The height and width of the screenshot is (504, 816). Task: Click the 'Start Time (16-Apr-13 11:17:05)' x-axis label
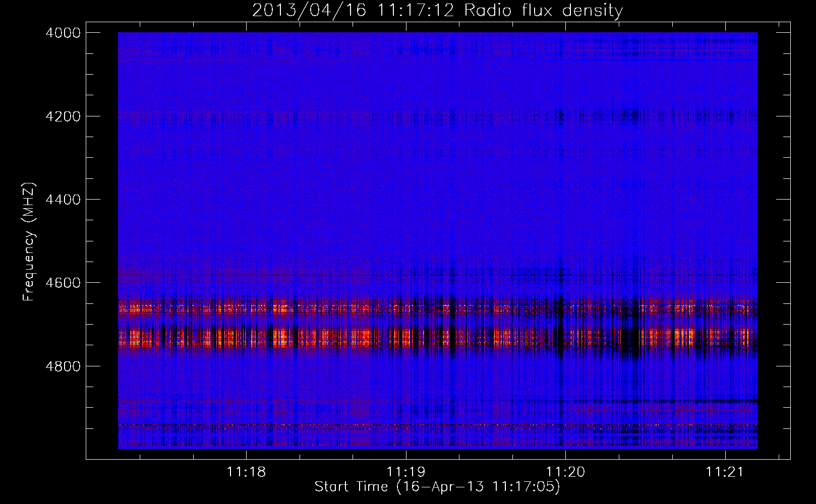437,487
